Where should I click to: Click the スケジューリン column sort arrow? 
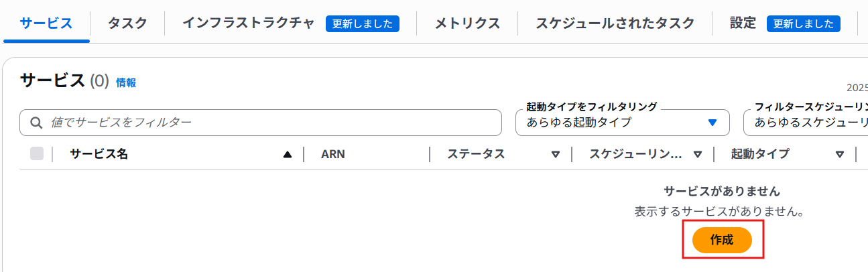[697, 154]
